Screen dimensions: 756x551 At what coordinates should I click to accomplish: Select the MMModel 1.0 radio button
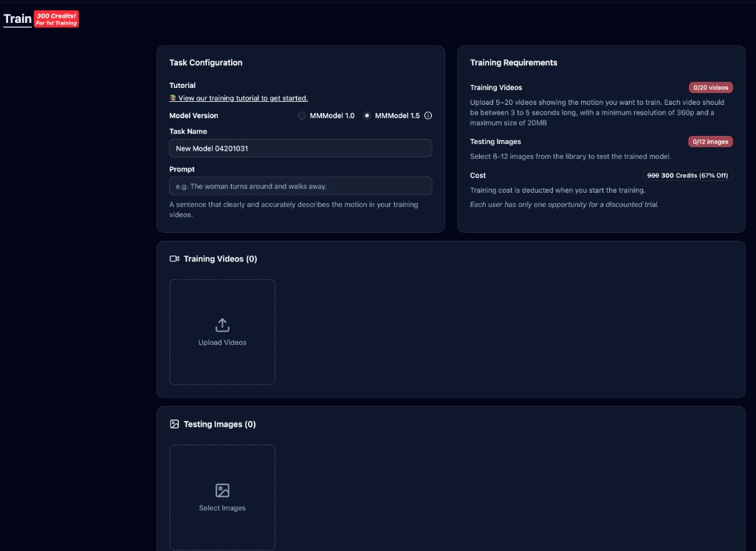point(301,116)
